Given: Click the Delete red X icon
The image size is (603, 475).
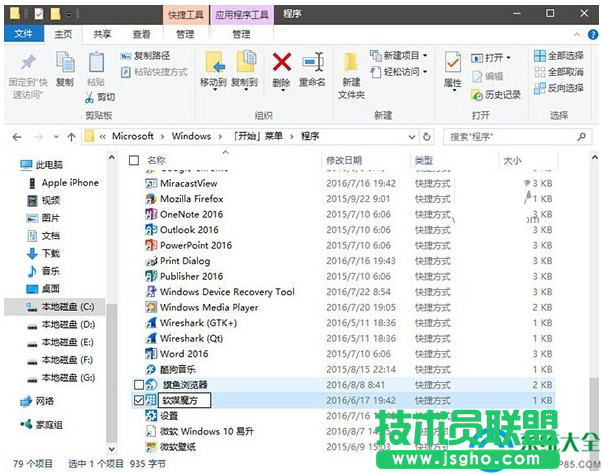Looking at the screenshot, I should click(x=282, y=62).
